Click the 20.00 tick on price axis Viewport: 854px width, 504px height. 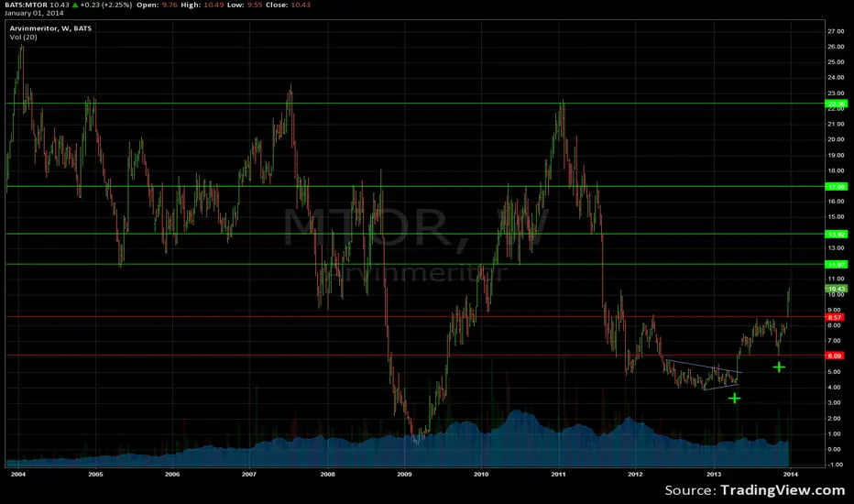(836, 139)
